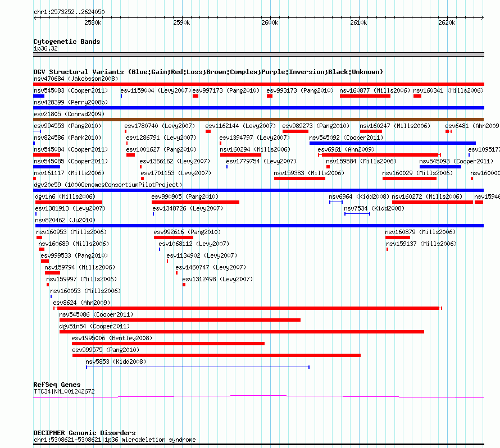Click the esv21805 (Conrad2009) label
The image size is (500, 448).
pos(69,114)
